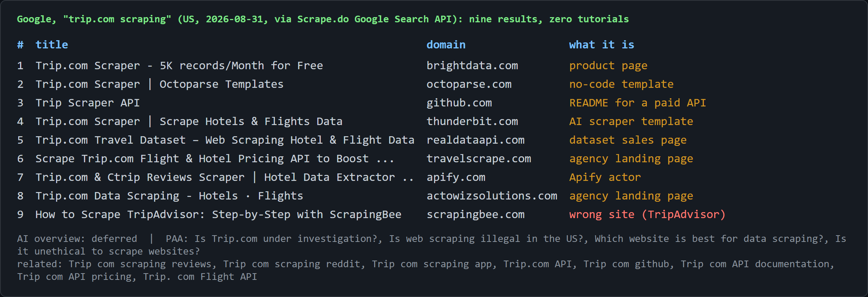
Task: Click related search 'Trip com scraping reviews'
Action: coord(140,264)
